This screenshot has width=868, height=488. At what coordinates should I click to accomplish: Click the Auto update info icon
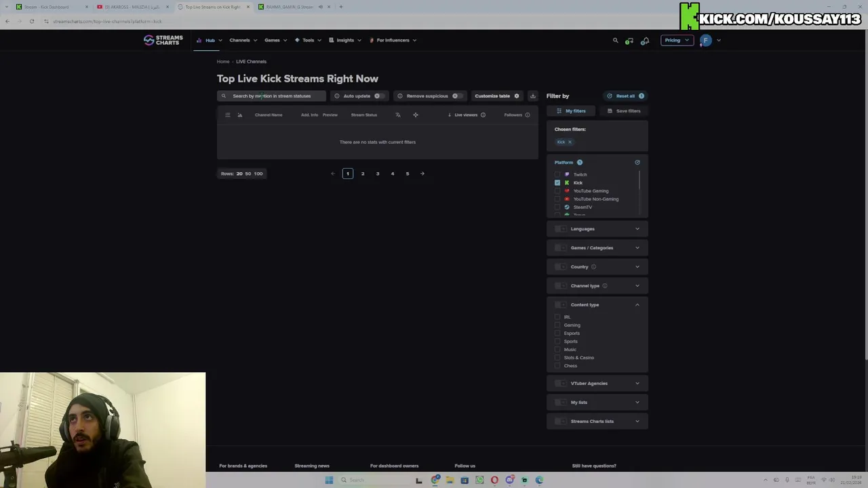(337, 96)
